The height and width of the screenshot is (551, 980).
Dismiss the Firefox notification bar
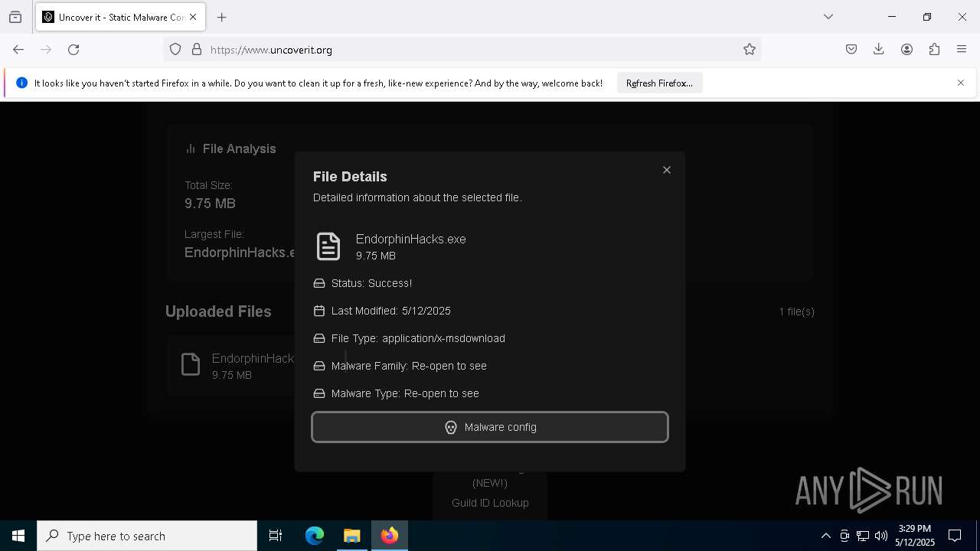[961, 83]
